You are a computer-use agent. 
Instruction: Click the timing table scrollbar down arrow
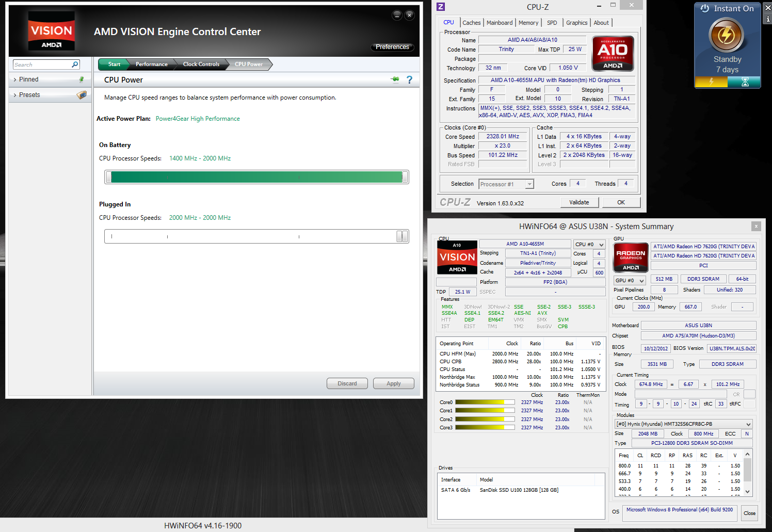[747, 492]
